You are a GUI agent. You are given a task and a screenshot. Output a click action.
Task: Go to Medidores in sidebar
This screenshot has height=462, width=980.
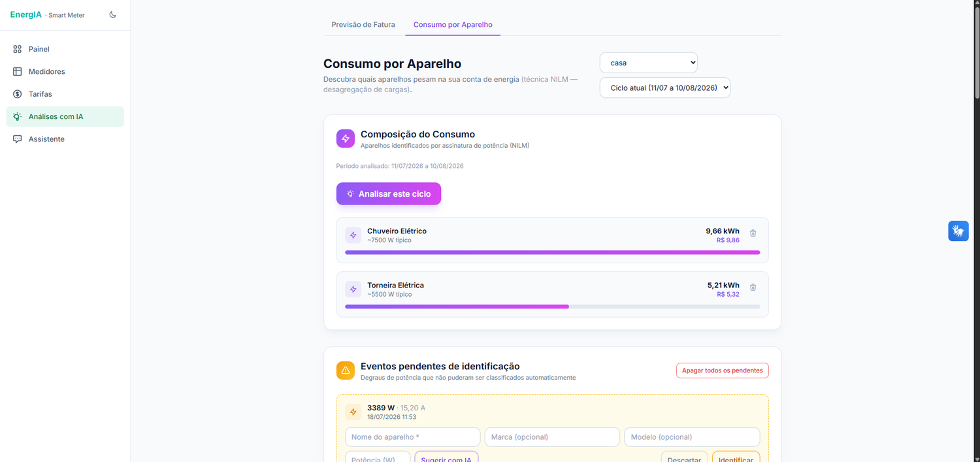tap(65, 71)
